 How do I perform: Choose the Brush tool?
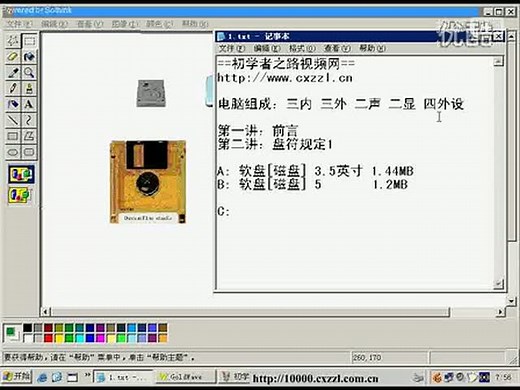[x=29, y=89]
